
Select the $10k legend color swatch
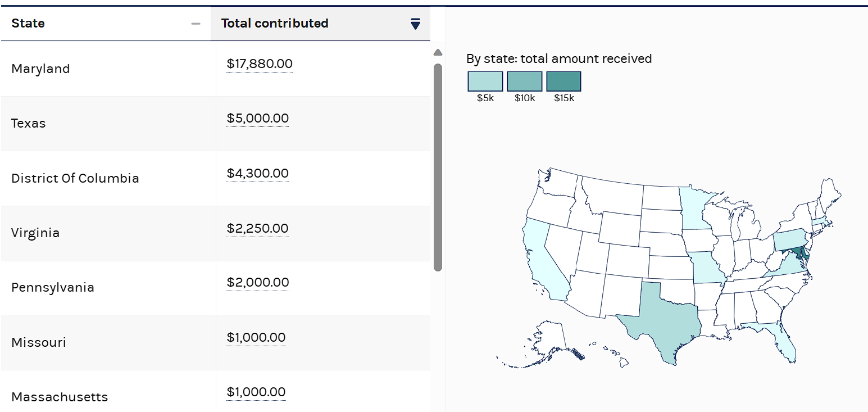point(524,82)
